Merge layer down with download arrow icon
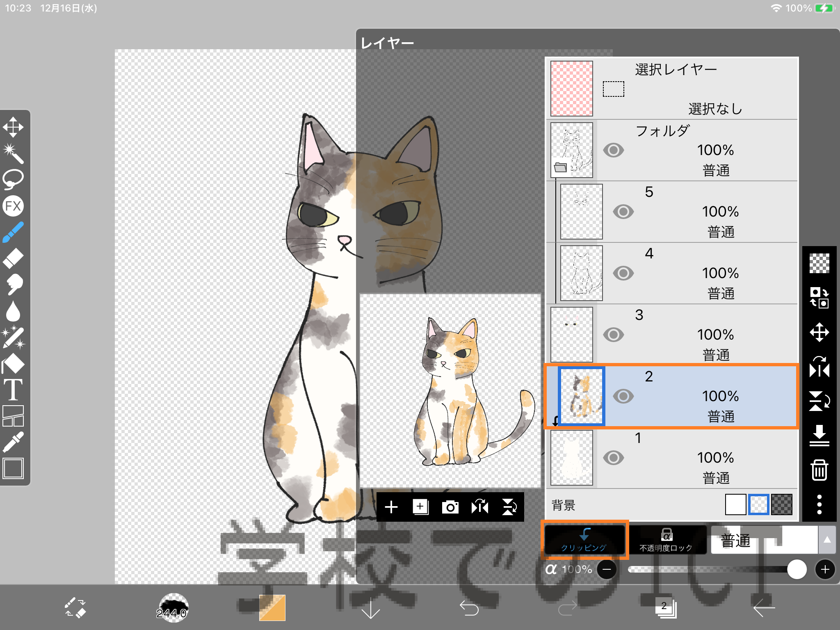The height and width of the screenshot is (630, 840). tap(819, 436)
